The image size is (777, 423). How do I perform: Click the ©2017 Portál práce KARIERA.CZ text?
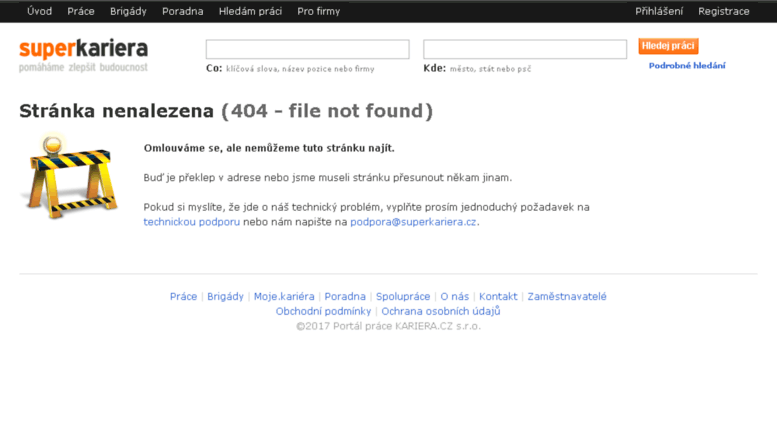[x=388, y=326]
